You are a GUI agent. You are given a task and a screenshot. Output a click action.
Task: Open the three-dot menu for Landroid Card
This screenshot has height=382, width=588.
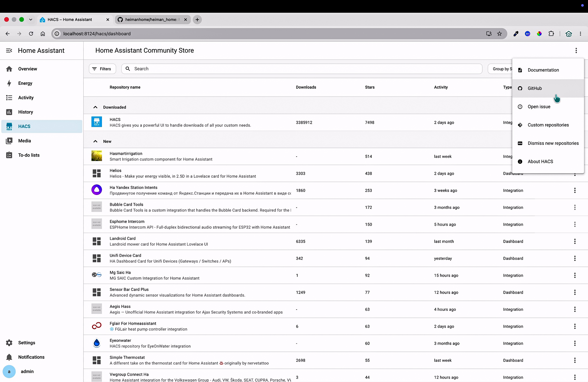click(x=575, y=241)
